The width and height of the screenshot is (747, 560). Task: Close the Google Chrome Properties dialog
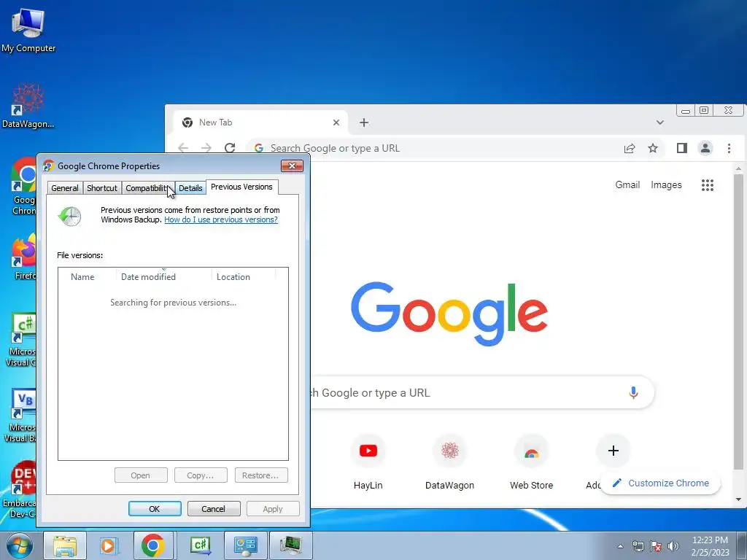coord(292,166)
